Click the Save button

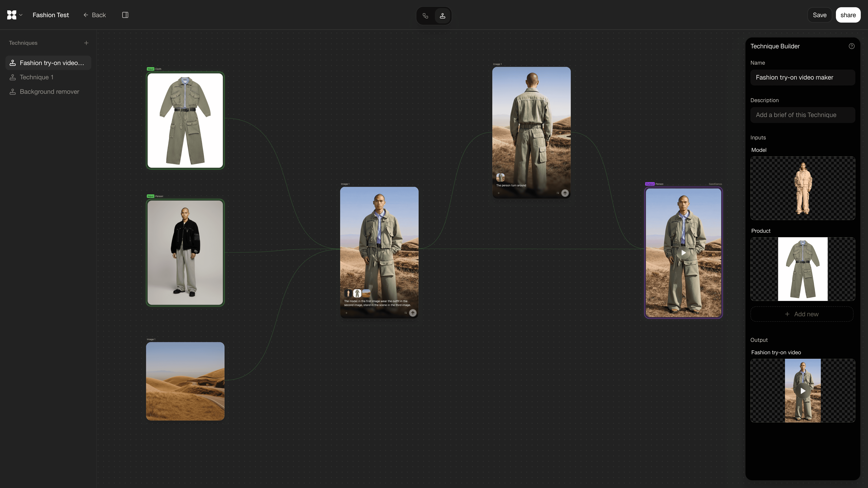819,15
